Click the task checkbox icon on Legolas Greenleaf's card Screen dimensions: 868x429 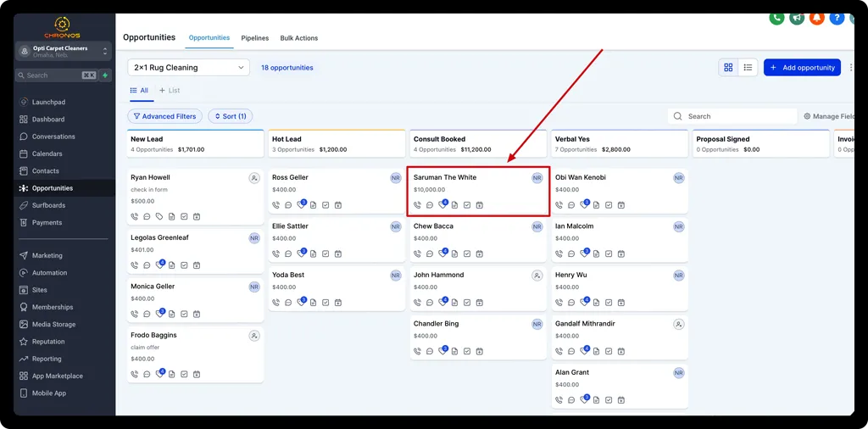(x=184, y=265)
